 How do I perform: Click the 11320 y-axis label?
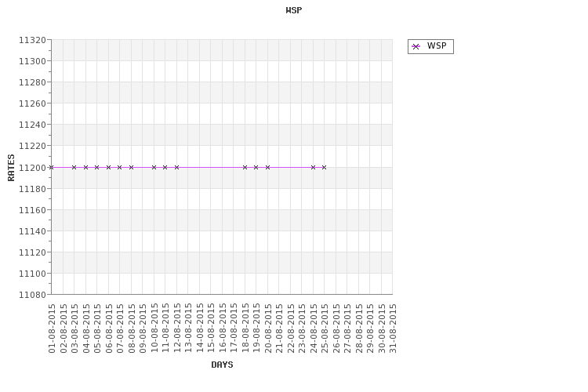(34, 40)
